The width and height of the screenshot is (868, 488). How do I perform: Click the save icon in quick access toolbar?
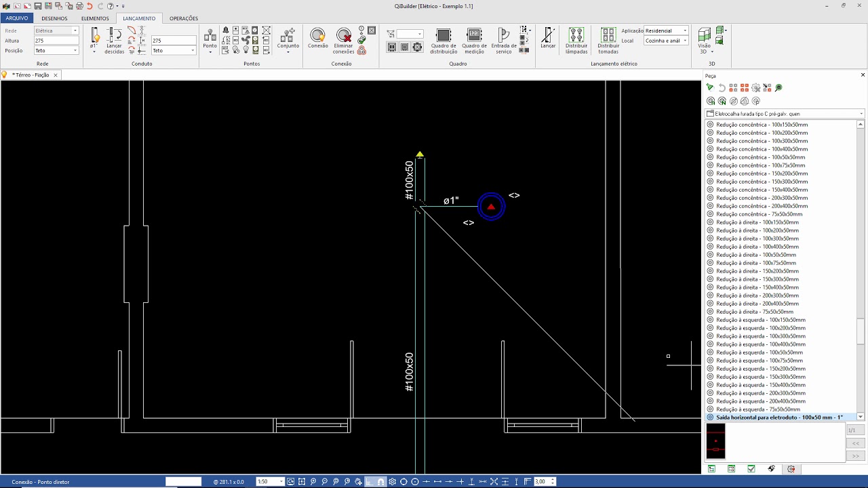tap(38, 6)
